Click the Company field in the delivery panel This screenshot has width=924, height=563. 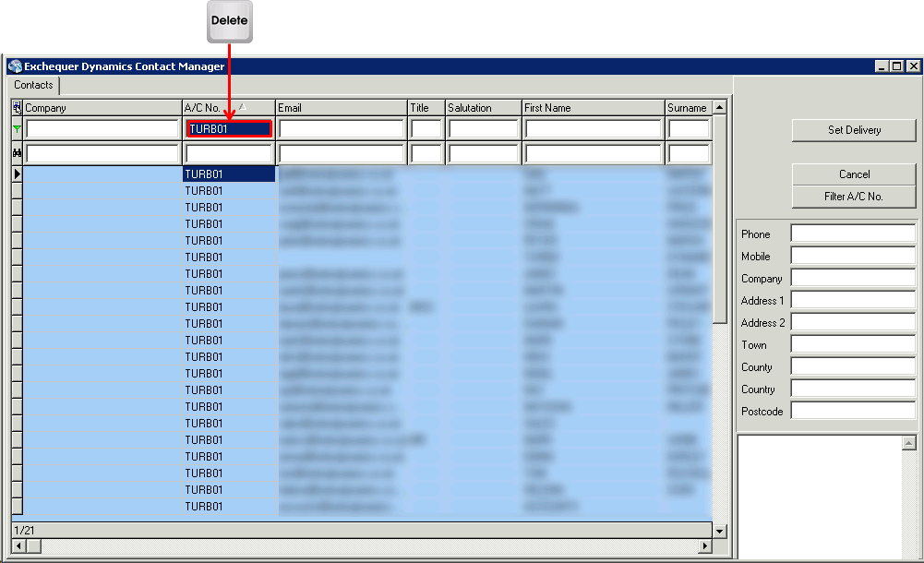pos(853,278)
